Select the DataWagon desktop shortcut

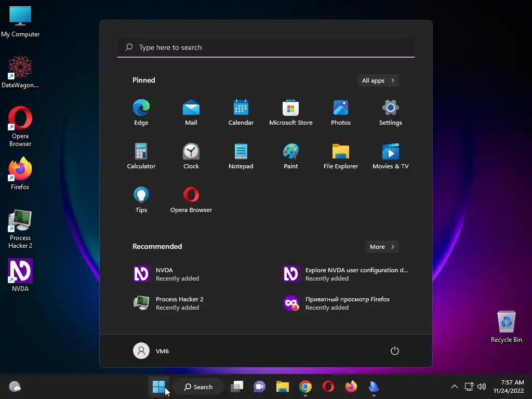point(20,72)
